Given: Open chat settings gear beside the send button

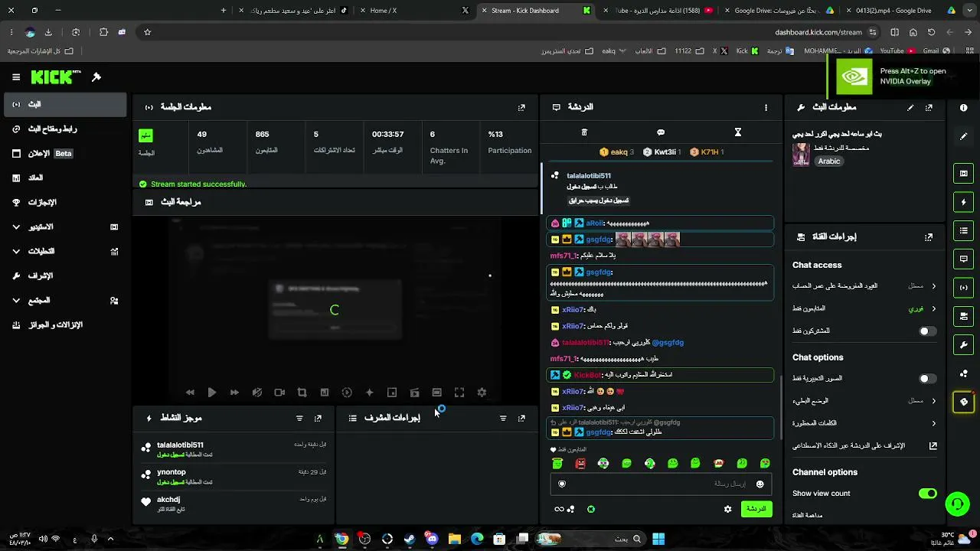Looking at the screenshot, I should coord(728,509).
